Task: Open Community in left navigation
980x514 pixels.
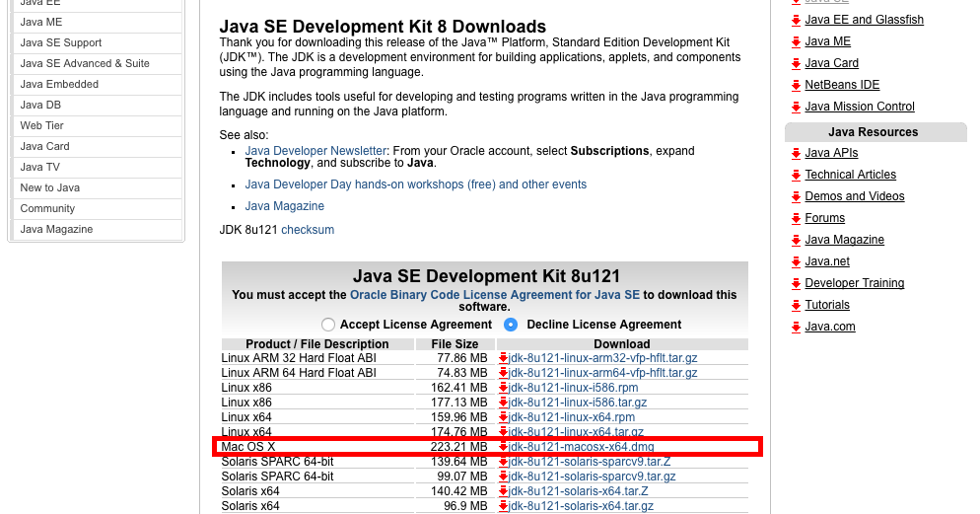Action: (97, 208)
